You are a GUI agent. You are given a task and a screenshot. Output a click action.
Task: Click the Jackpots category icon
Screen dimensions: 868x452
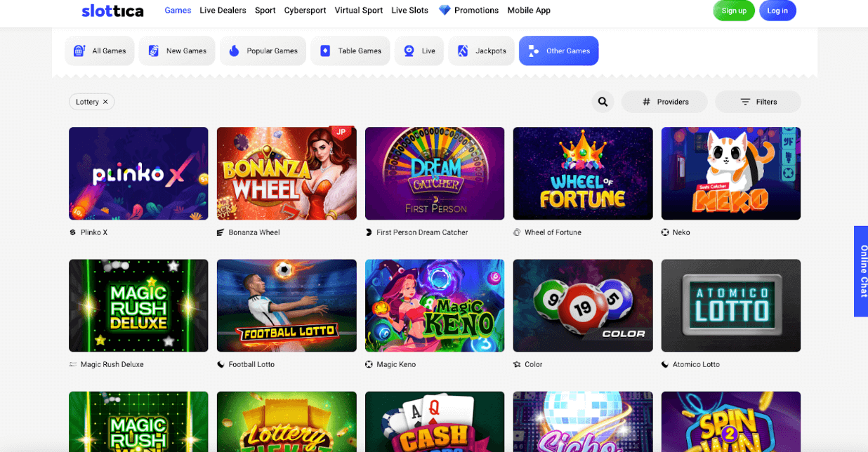click(463, 51)
